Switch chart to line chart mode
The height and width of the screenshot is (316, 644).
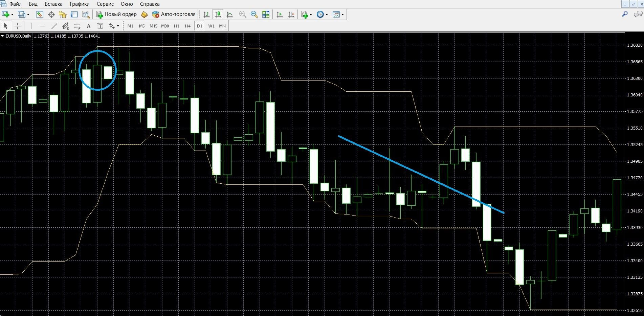[230, 14]
